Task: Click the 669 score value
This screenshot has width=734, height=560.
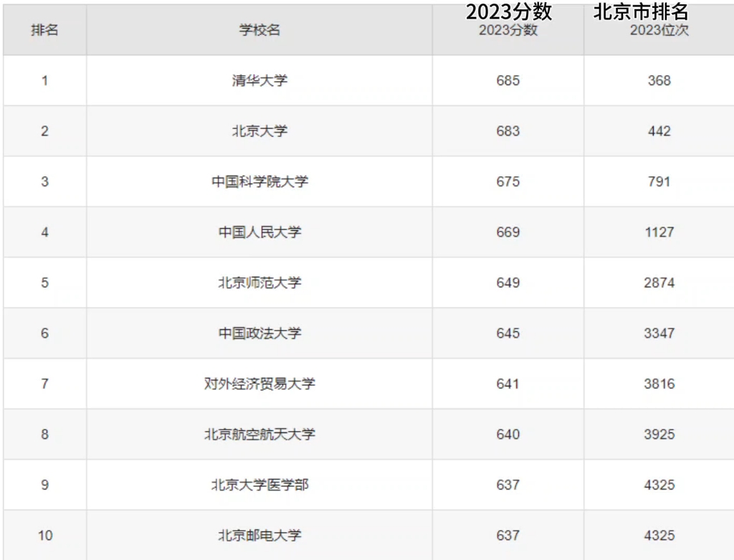Action: coord(507,232)
